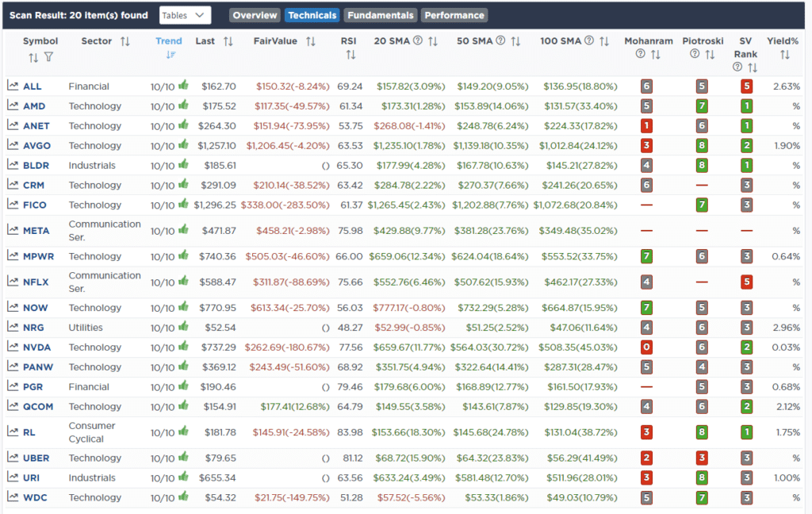812x514 pixels.
Task: Show the 100 SMA help tooltip
Action: 589,40
